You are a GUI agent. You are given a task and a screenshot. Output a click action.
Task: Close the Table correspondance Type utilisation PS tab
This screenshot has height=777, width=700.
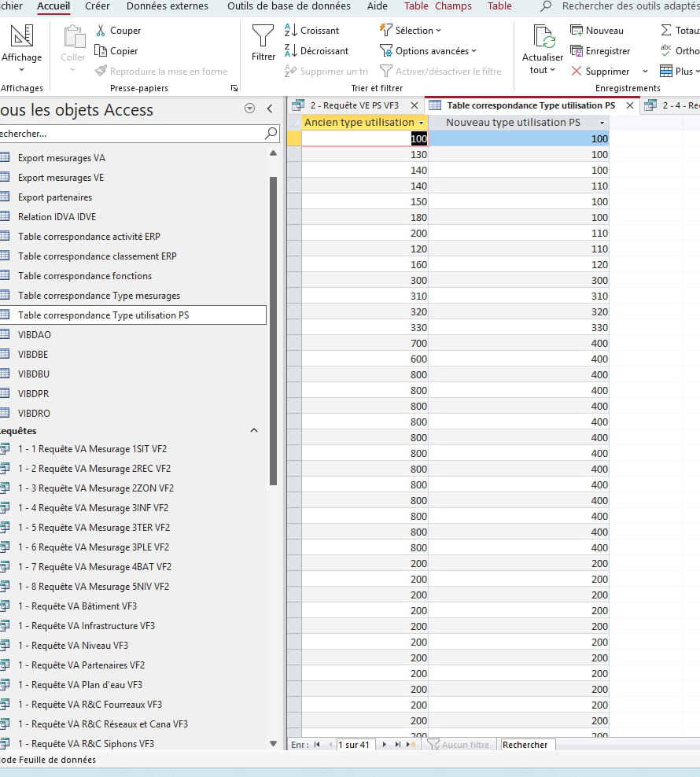tap(630, 105)
